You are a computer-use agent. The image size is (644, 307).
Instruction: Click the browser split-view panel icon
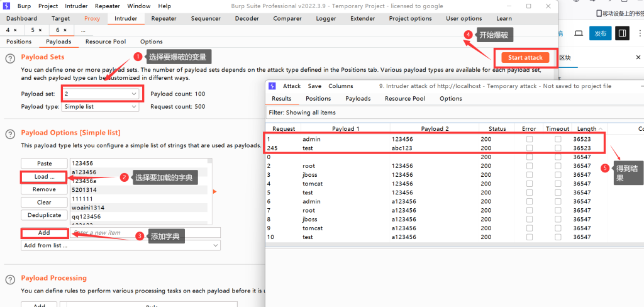(x=622, y=33)
